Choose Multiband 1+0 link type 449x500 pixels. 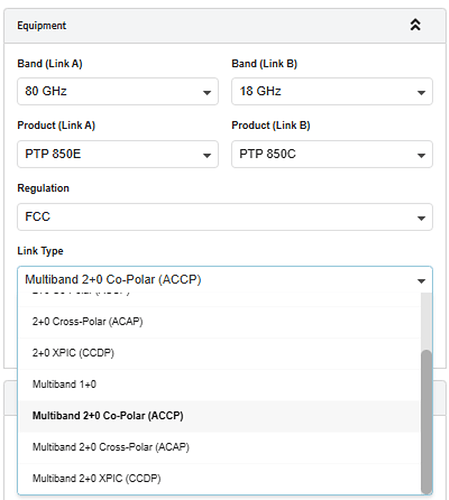click(x=219, y=384)
